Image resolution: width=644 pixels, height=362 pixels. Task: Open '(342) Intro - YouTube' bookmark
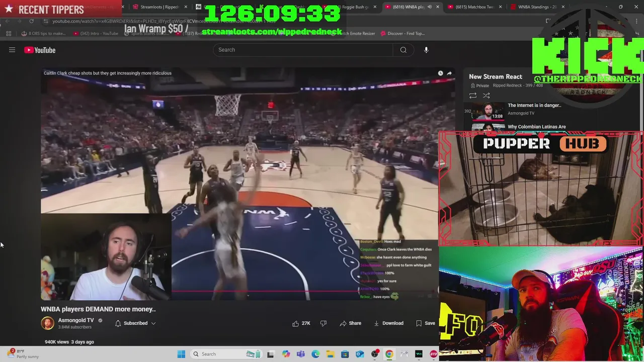click(x=96, y=34)
